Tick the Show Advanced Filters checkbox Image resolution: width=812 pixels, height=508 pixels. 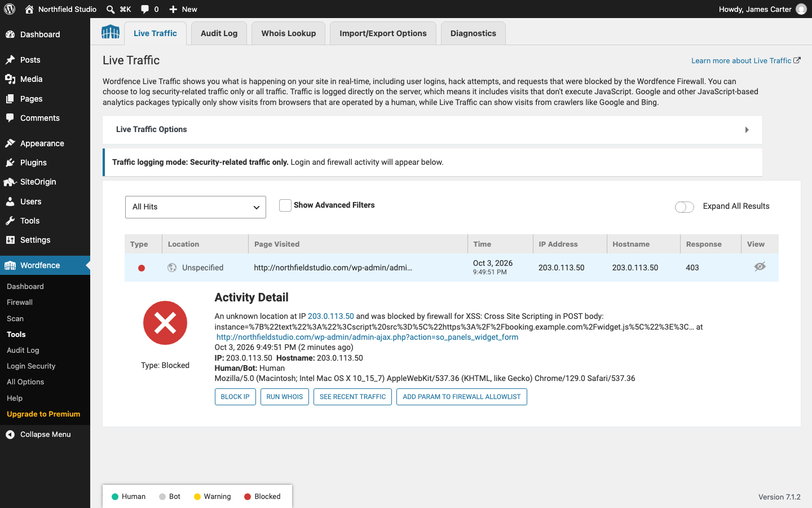(285, 205)
